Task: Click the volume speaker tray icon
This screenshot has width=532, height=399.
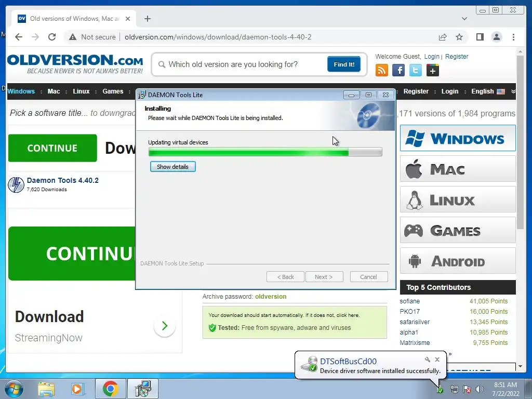Action: 480,389
